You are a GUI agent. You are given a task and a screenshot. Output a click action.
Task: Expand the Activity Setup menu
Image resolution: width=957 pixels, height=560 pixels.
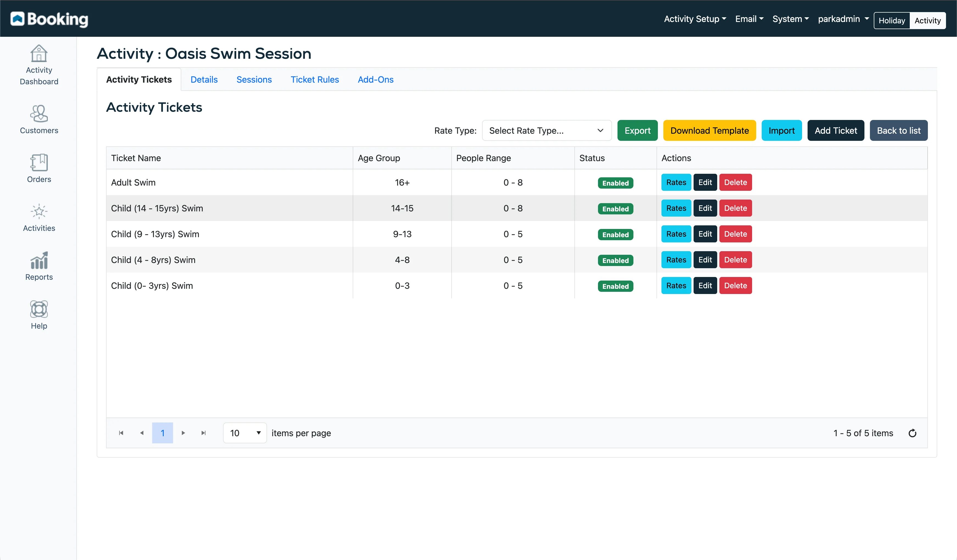click(695, 19)
